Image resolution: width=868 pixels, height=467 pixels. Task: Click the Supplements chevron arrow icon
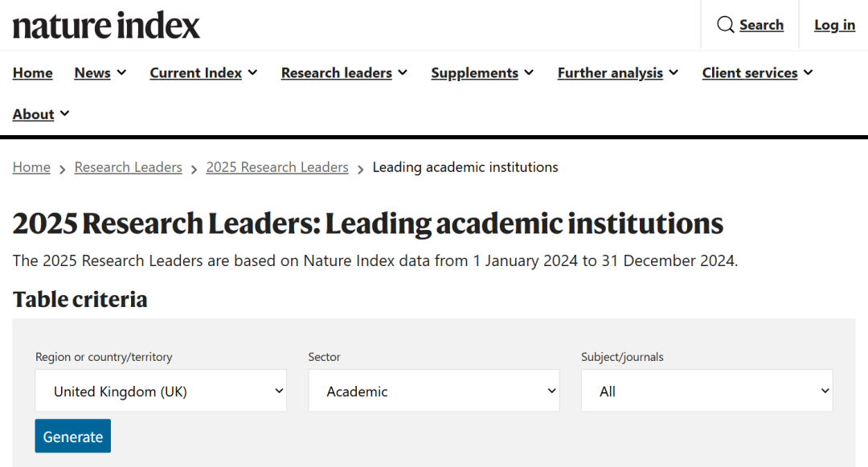529,72
